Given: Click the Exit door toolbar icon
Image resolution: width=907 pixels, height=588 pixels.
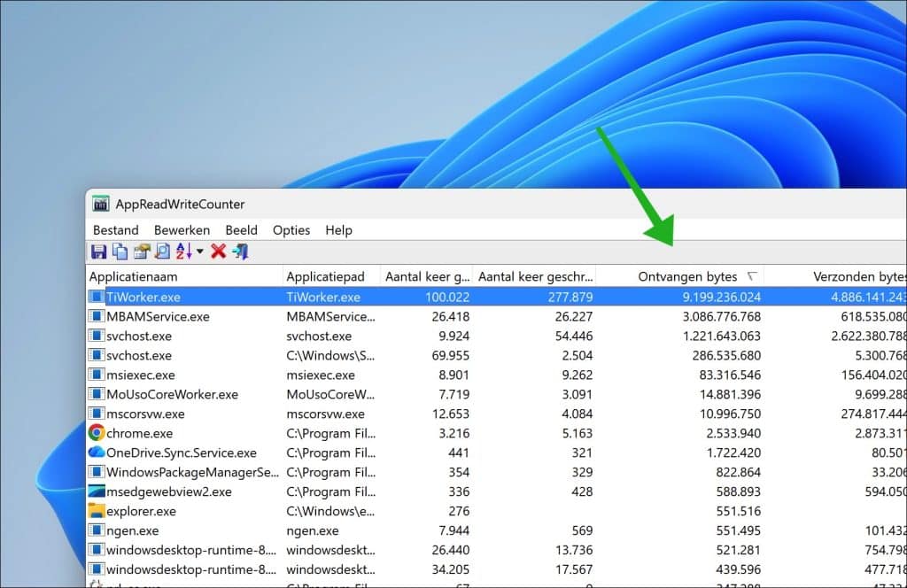Looking at the screenshot, I should (241, 251).
